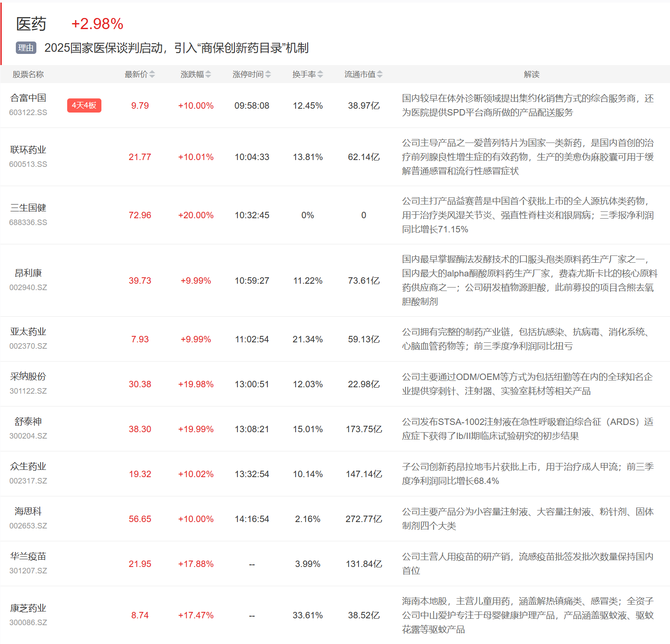670x644 pixels.
Task: Open 采纳股份 stock page
Action: click(28, 377)
